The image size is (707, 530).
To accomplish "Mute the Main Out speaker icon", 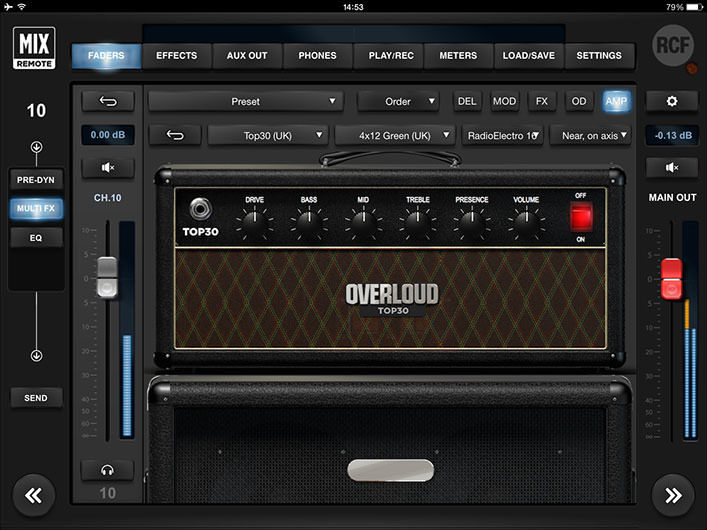I will click(672, 168).
